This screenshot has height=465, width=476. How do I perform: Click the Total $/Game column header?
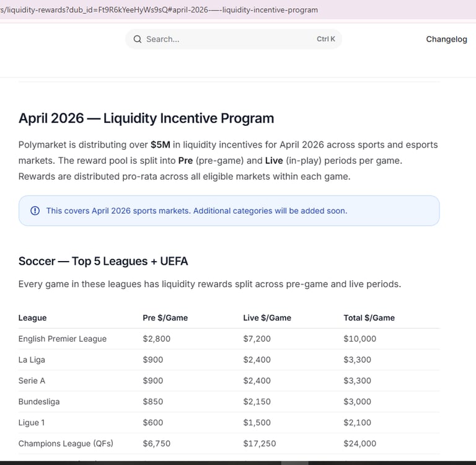click(369, 317)
